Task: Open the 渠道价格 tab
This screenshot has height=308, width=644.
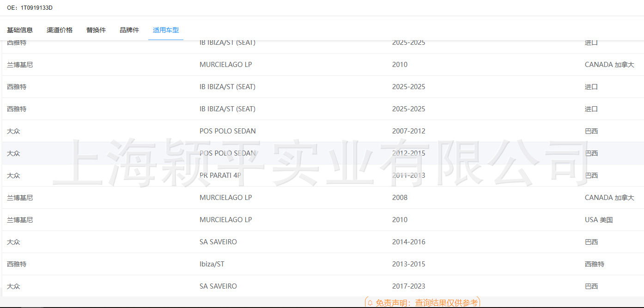Action: pos(60,30)
